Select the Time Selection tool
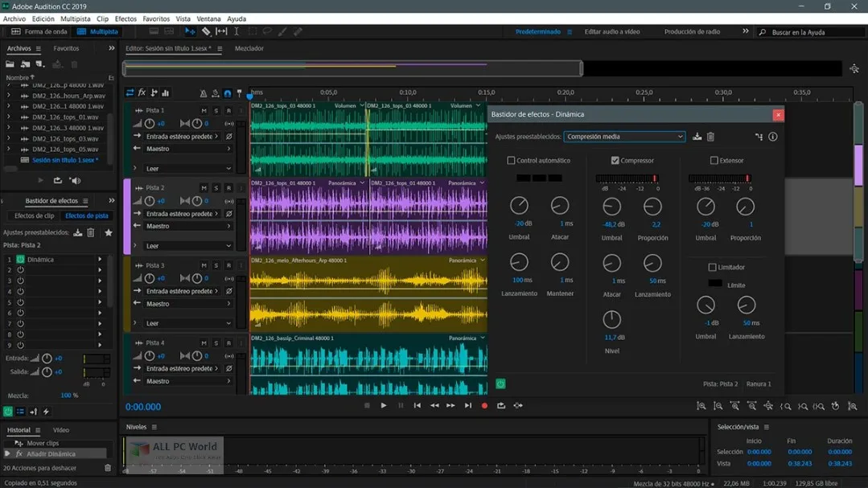 [237, 32]
